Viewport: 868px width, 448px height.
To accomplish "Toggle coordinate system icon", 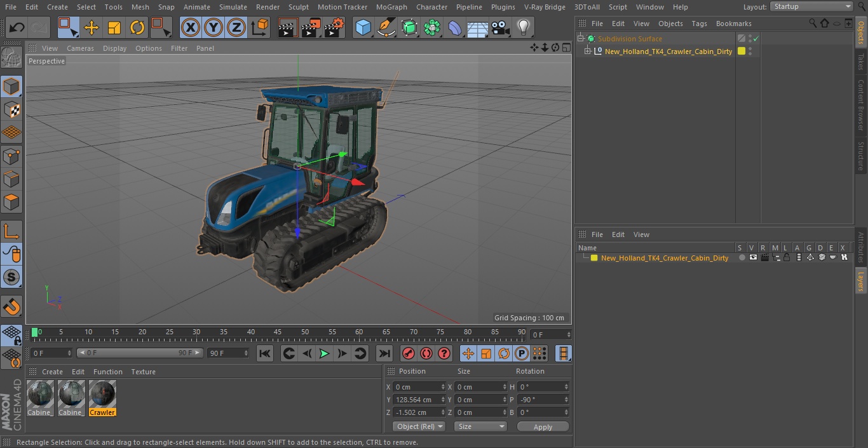I will click(260, 28).
